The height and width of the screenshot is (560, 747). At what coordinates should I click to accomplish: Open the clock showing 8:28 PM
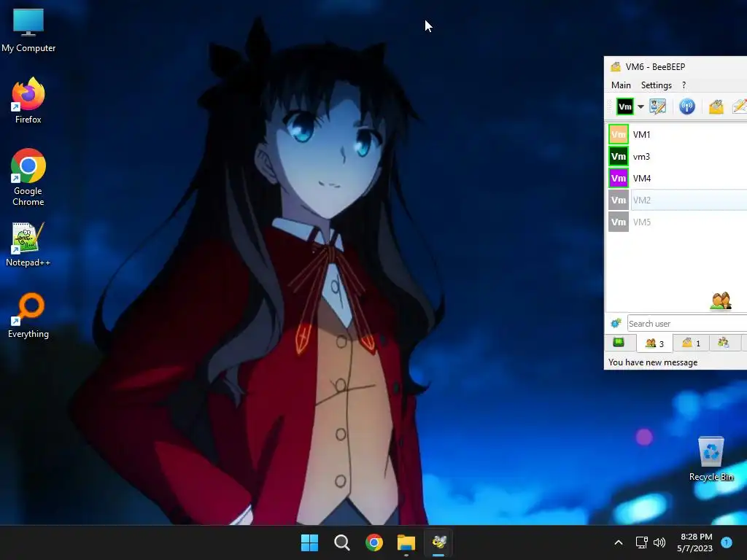pyautogui.click(x=695, y=542)
